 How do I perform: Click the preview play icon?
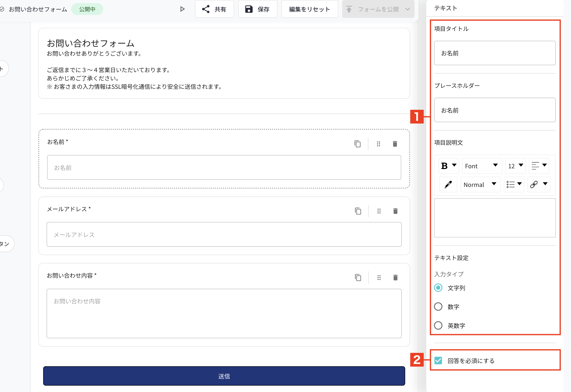(x=182, y=9)
